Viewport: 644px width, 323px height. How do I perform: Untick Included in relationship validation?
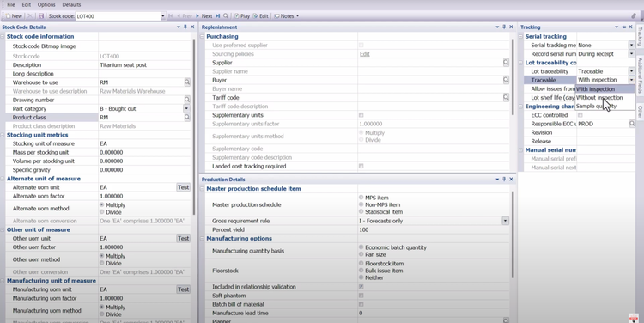361,287
